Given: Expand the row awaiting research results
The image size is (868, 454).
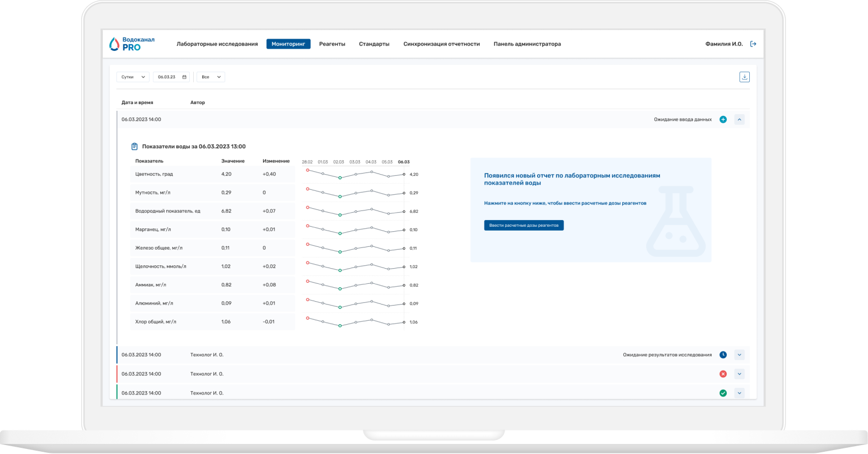Looking at the screenshot, I should pyautogui.click(x=739, y=355).
